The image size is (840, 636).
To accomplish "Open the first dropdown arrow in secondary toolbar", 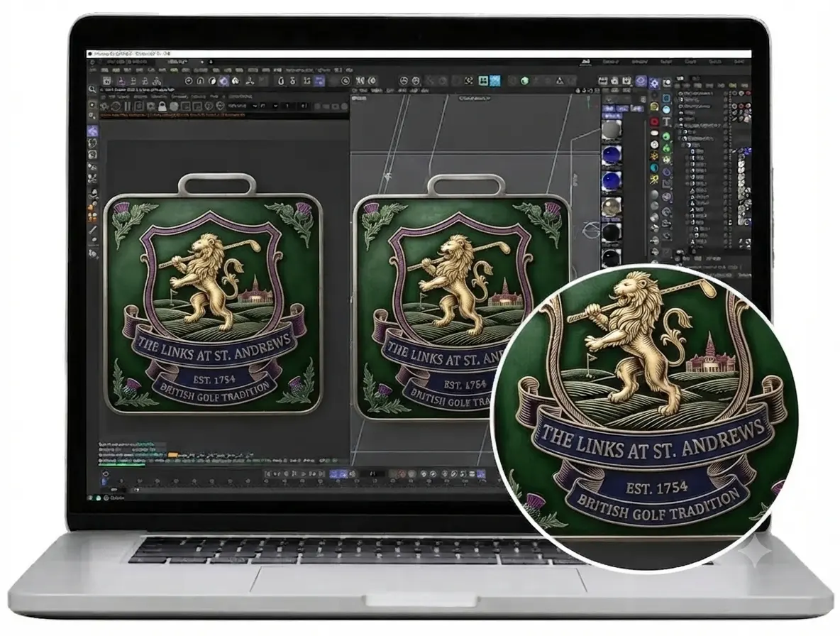I will (254, 106).
